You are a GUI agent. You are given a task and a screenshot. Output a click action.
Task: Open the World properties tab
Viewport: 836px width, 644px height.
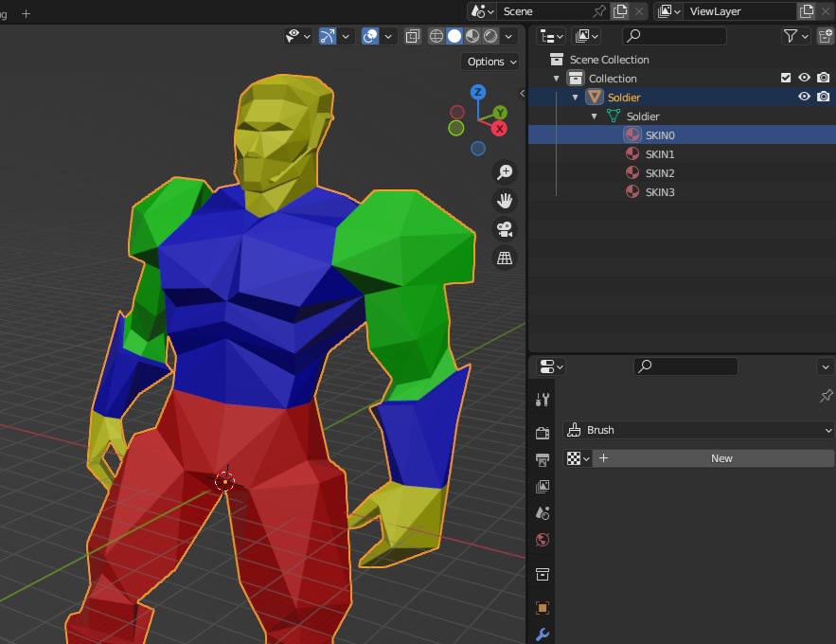543,539
